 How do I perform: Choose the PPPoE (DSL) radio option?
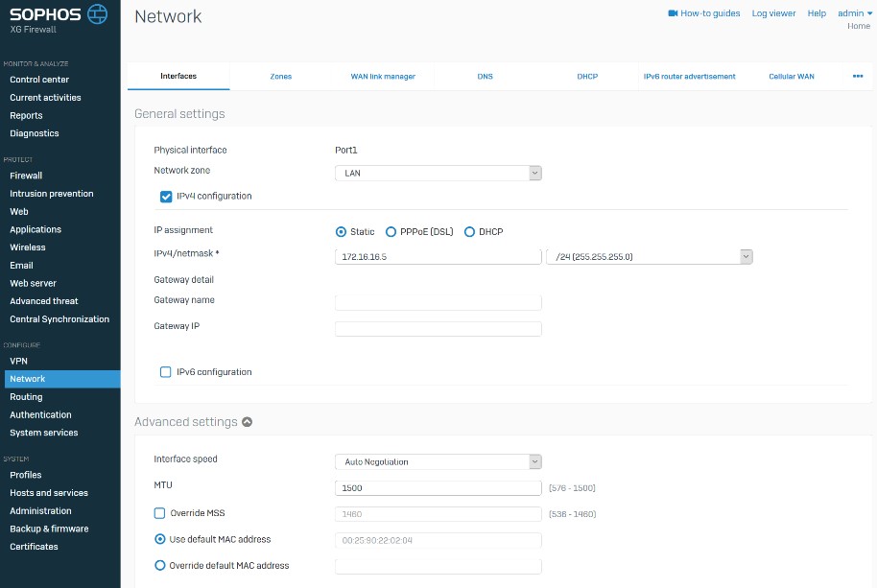(x=391, y=232)
